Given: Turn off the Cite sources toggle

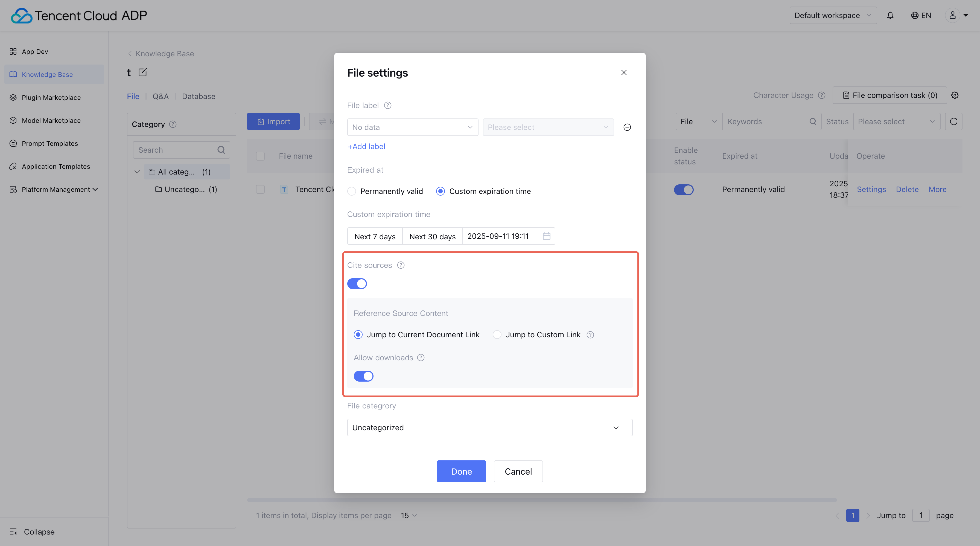Looking at the screenshot, I should (357, 283).
